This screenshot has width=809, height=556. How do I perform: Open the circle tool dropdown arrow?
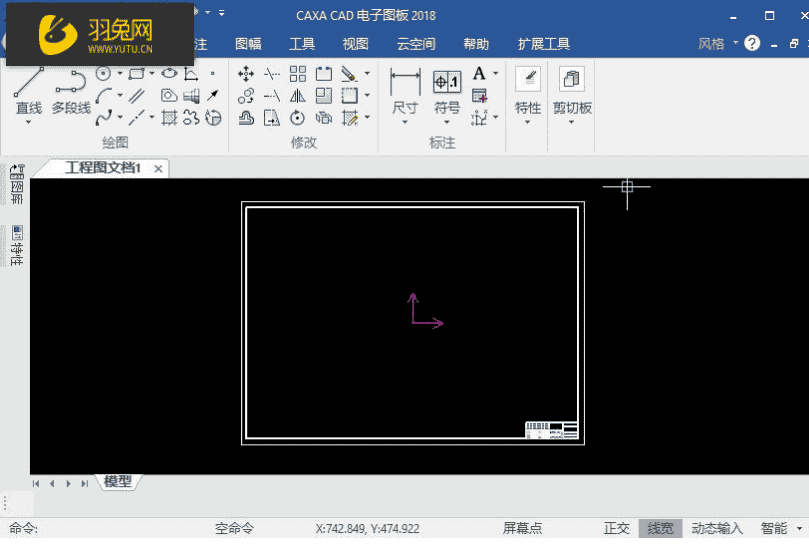[x=120, y=74]
